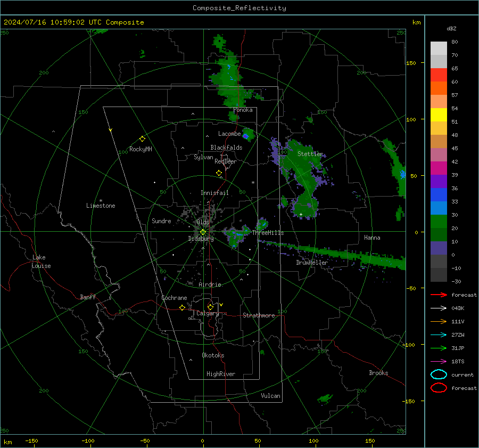Screen dimensions: 479x448
Task: Click the asterisk marker above Limestone
Action: tap(101, 201)
